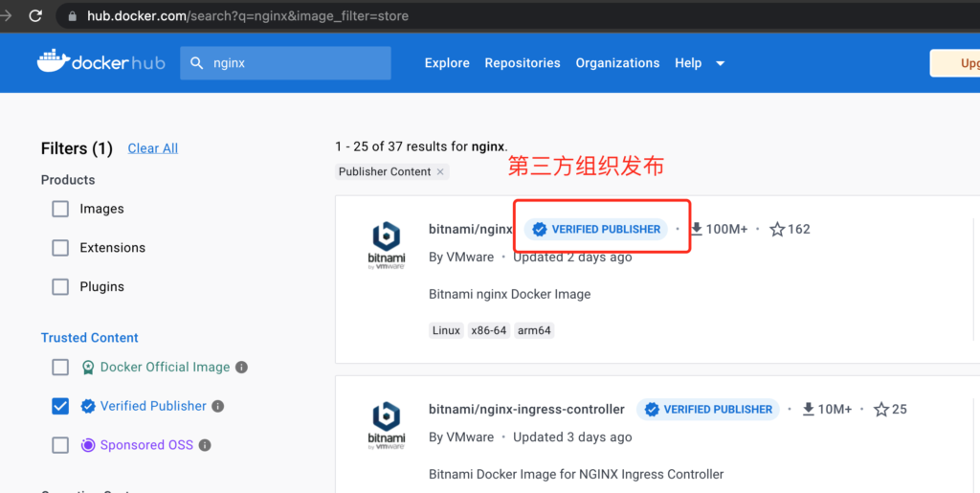Open the Explore nav item
The height and width of the screenshot is (493, 980).
(447, 63)
